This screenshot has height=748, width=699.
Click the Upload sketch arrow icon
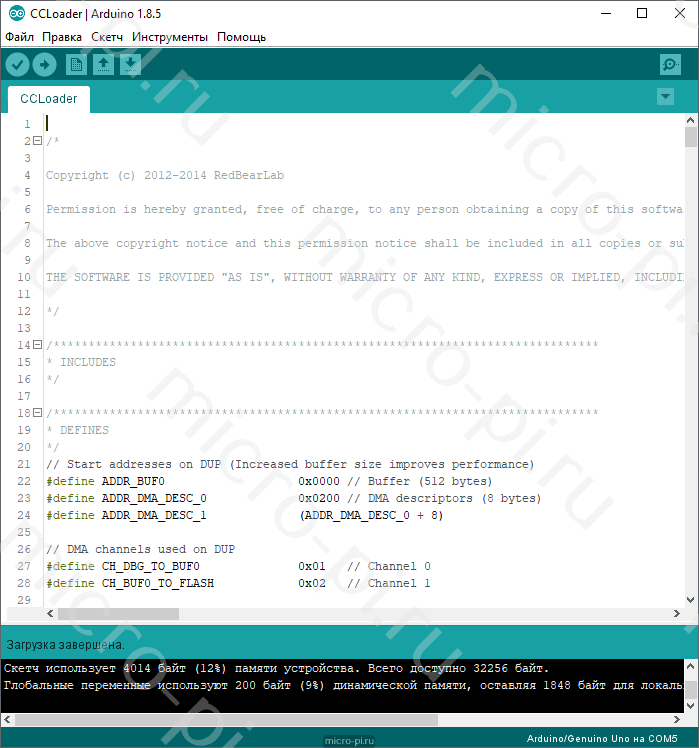click(44, 65)
